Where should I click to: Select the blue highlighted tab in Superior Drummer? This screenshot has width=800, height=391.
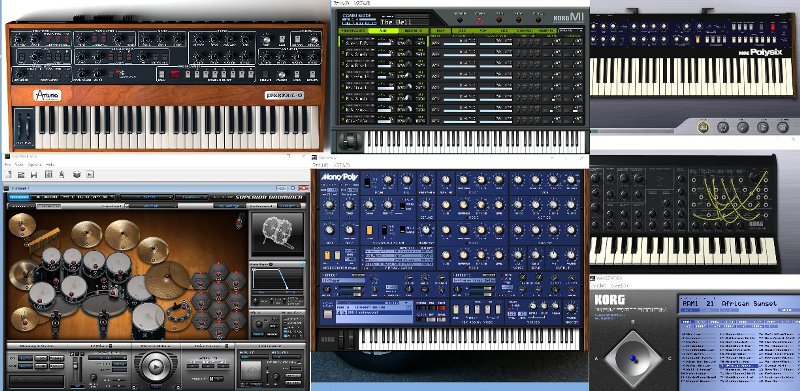[x=19, y=197]
